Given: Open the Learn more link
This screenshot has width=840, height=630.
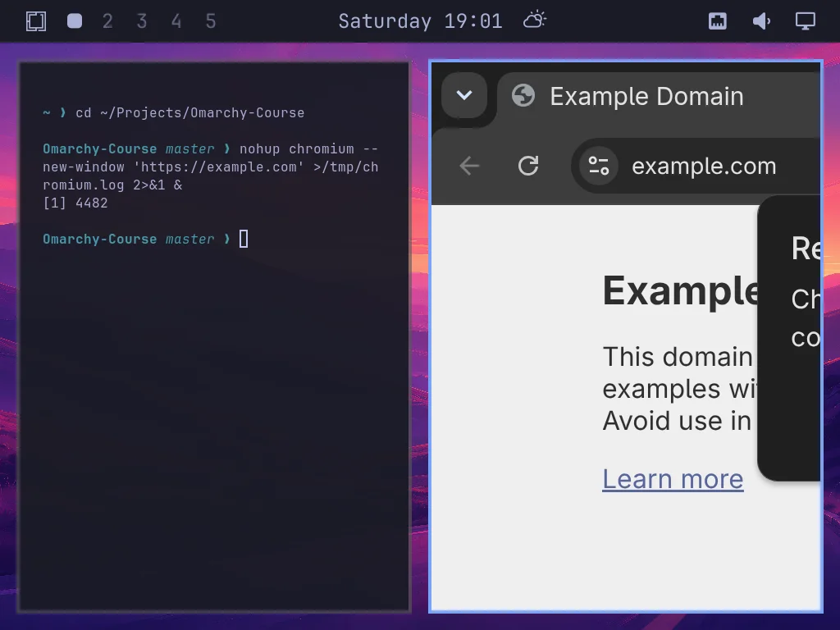Looking at the screenshot, I should click(673, 479).
